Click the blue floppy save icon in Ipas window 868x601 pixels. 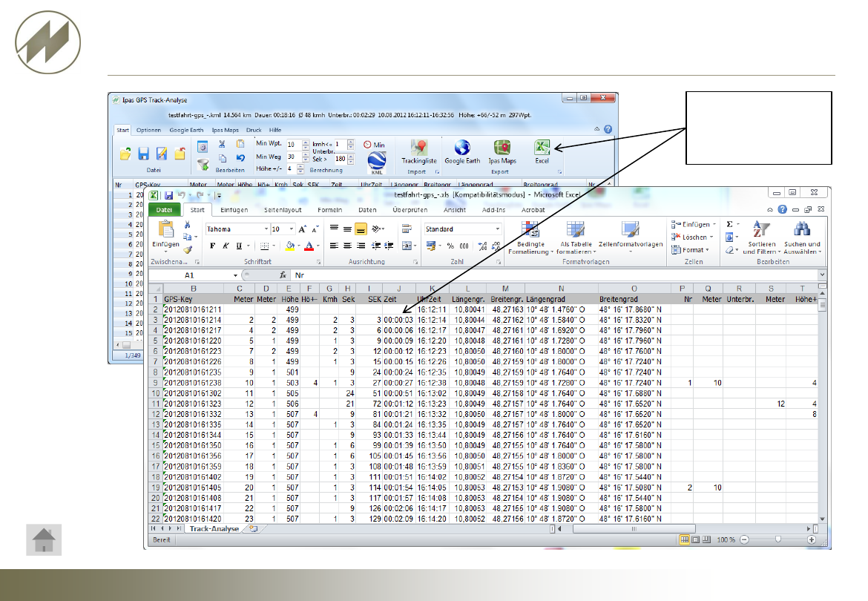tap(143, 154)
